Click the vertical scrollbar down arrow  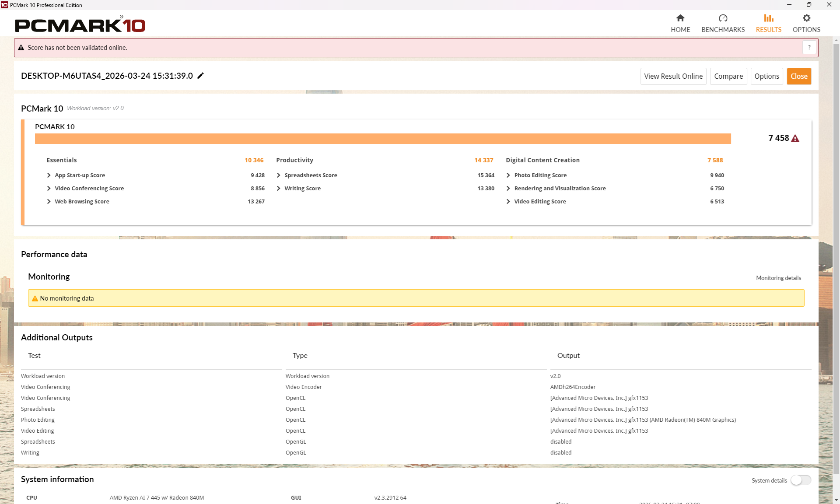point(836,500)
